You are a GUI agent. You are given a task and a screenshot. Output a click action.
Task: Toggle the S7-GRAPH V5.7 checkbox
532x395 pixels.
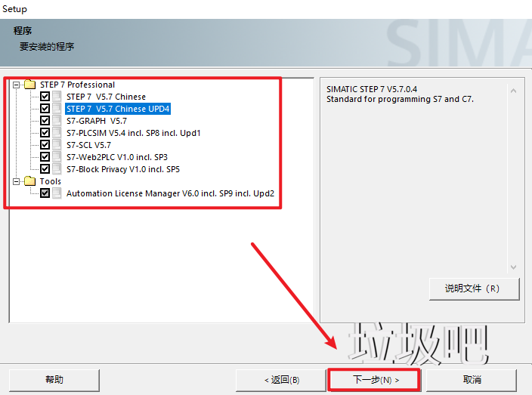tap(45, 121)
